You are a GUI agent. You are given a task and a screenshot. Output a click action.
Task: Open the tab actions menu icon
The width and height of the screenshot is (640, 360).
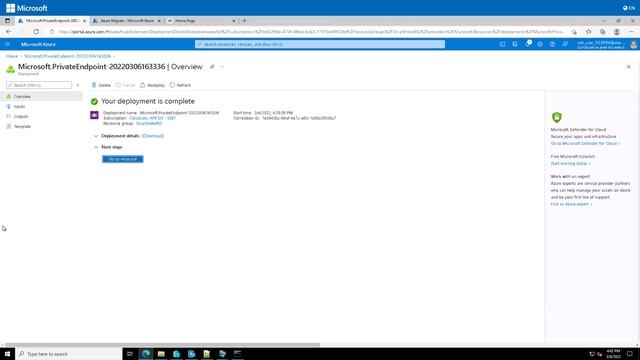(7, 20)
